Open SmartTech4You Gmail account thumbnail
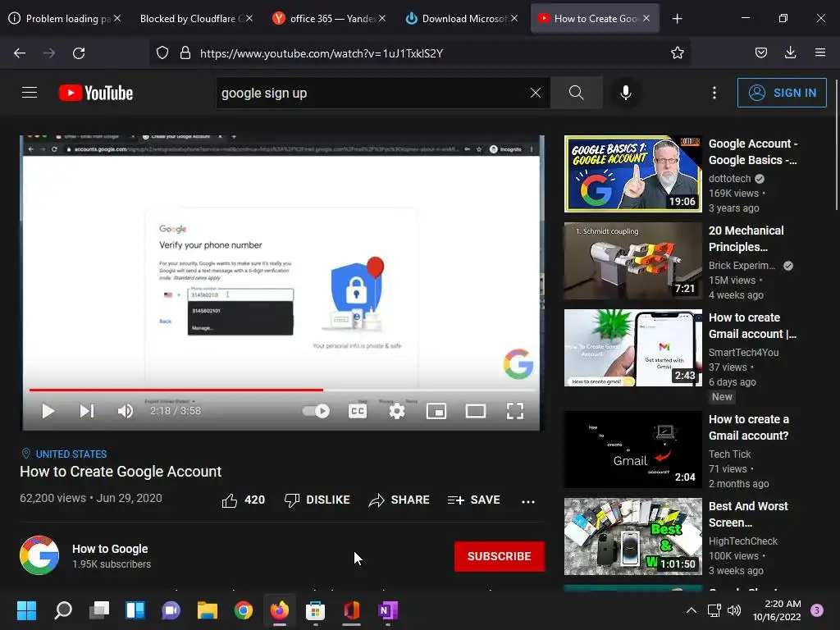The height and width of the screenshot is (630, 840). 632,348
